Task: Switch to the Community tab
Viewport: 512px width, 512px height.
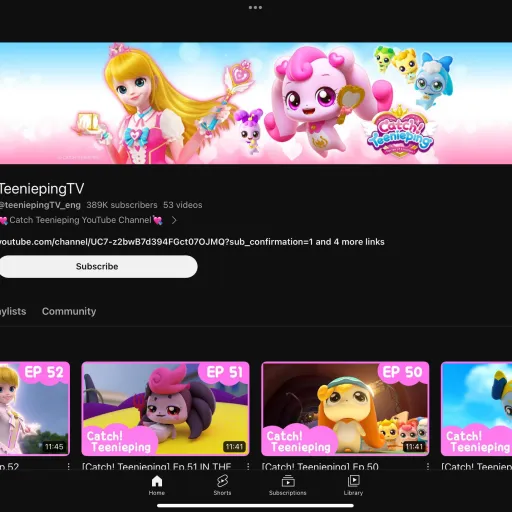Action: point(69,311)
